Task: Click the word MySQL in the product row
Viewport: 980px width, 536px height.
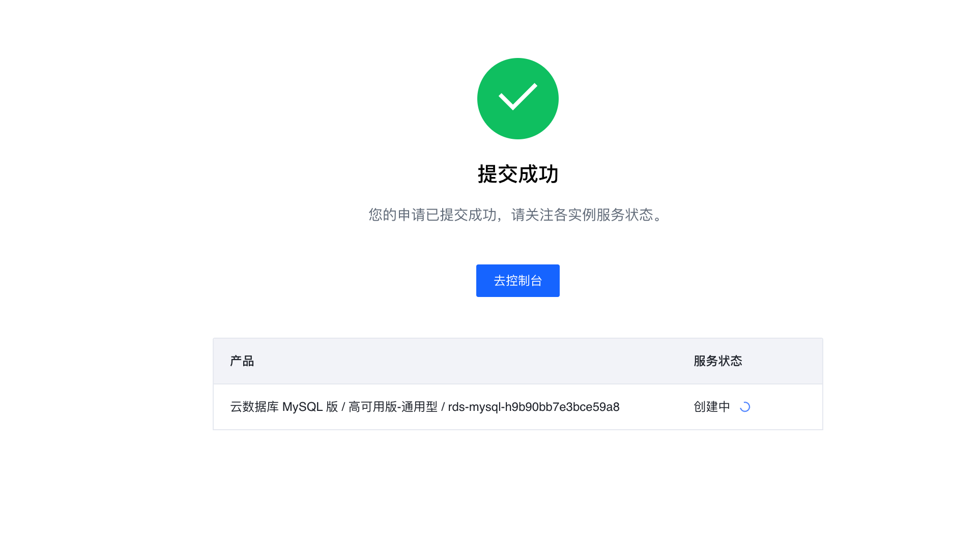Action: (x=303, y=407)
